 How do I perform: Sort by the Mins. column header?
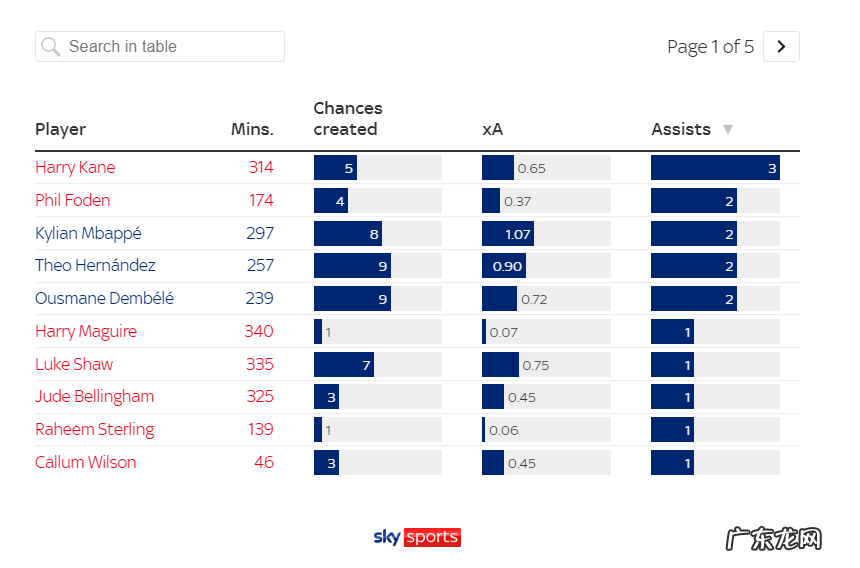point(252,129)
